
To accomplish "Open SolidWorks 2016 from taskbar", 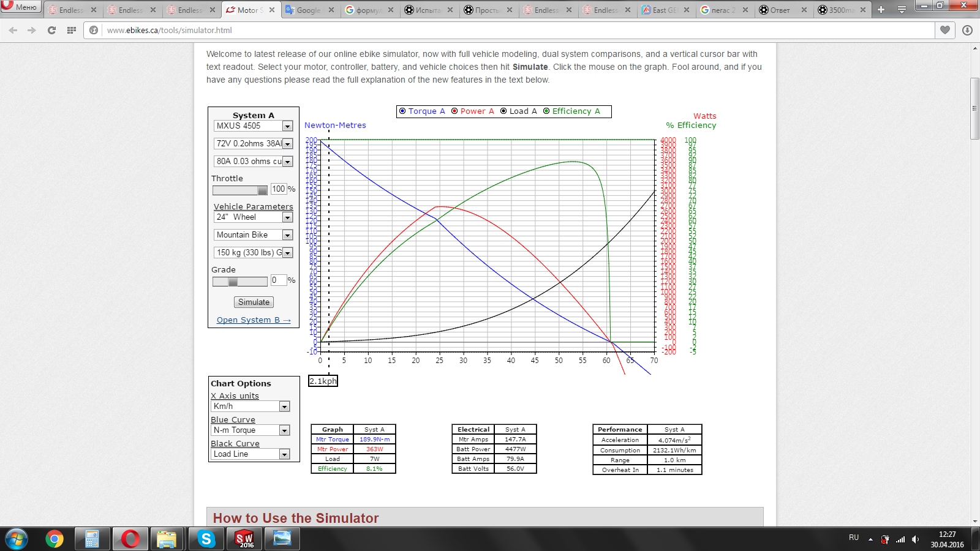I will 244,539.
